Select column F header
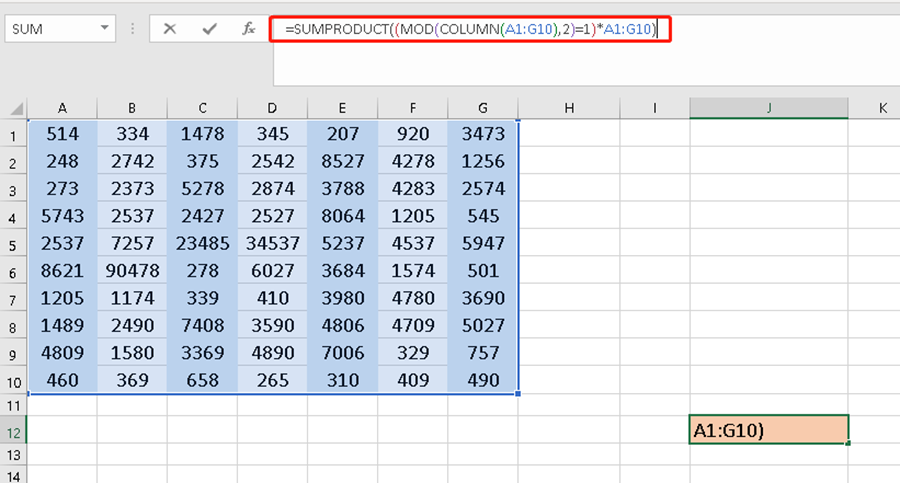Screen dimensions: 900x483 (413, 108)
